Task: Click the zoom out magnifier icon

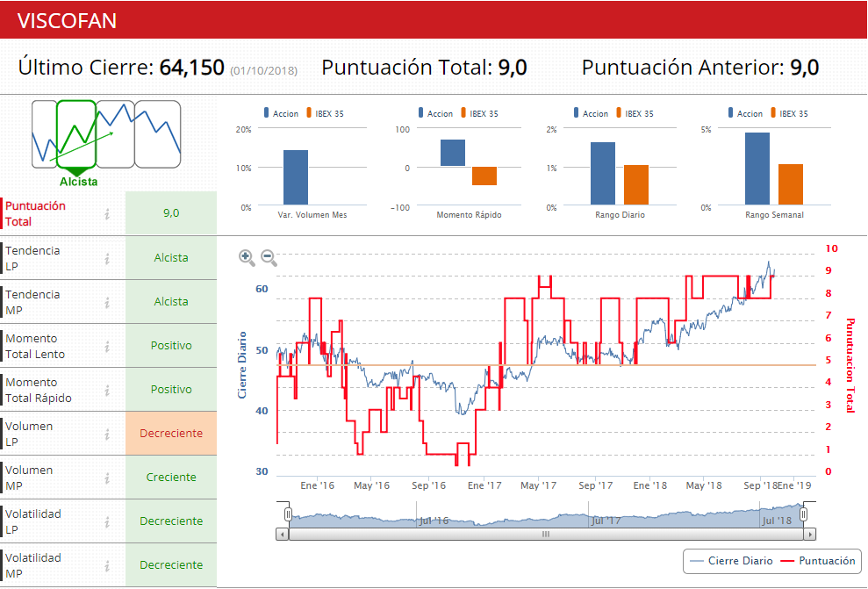Action: (269, 258)
